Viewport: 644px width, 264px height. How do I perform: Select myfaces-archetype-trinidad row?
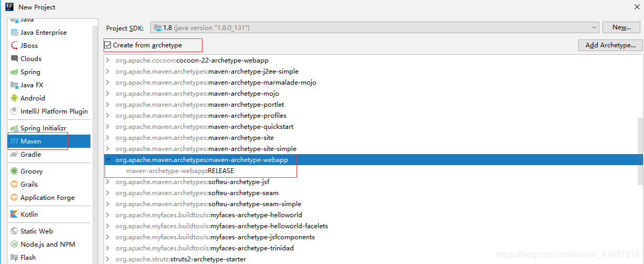pos(371,248)
